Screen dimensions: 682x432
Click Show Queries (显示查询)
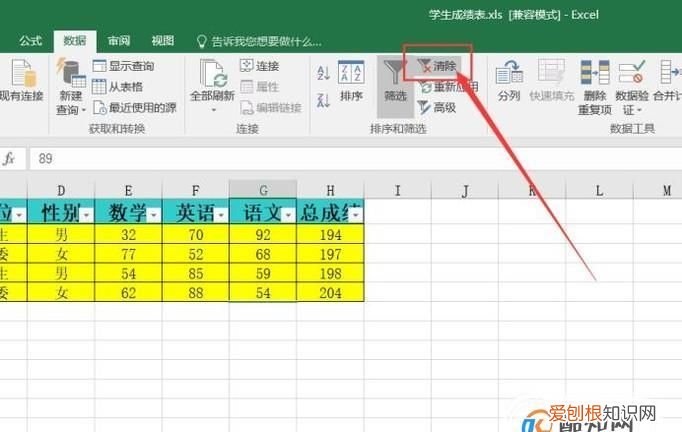(124, 66)
